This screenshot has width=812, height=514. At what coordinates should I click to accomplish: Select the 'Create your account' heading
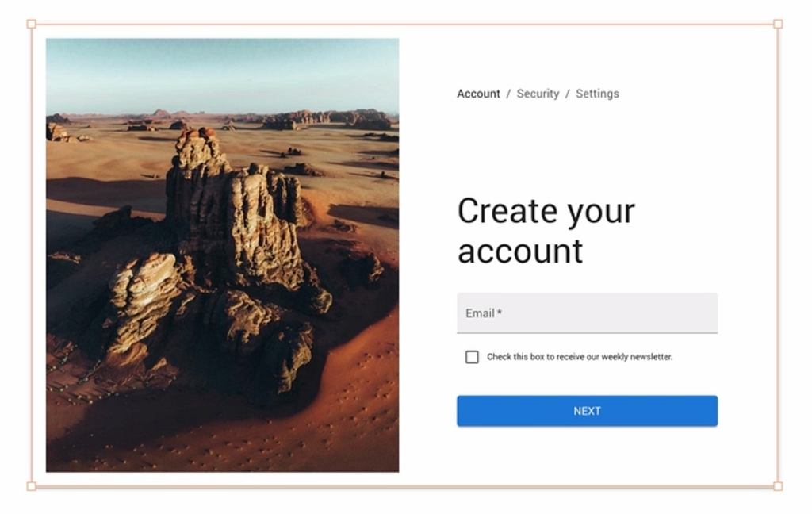pos(546,231)
